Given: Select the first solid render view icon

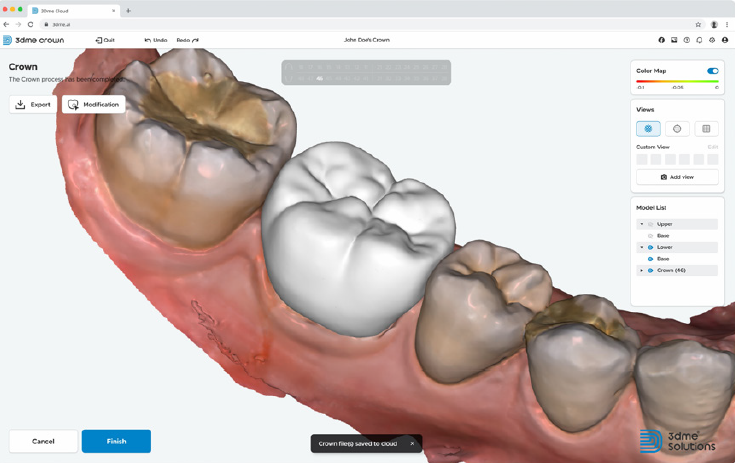Looking at the screenshot, I should coord(648,129).
